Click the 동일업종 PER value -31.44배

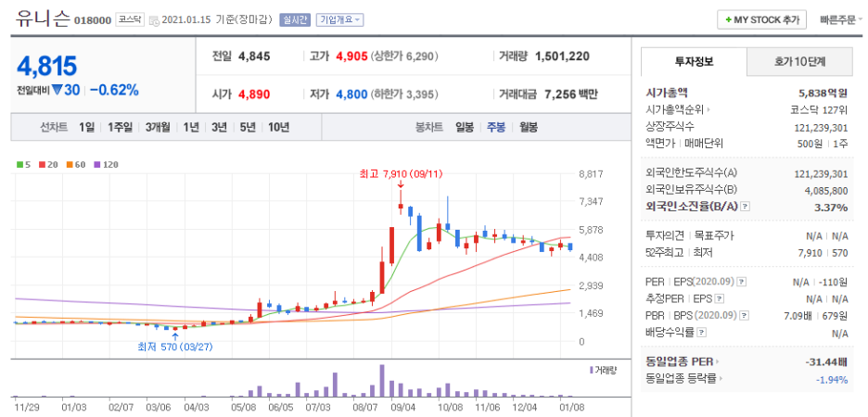pyautogui.click(x=827, y=362)
